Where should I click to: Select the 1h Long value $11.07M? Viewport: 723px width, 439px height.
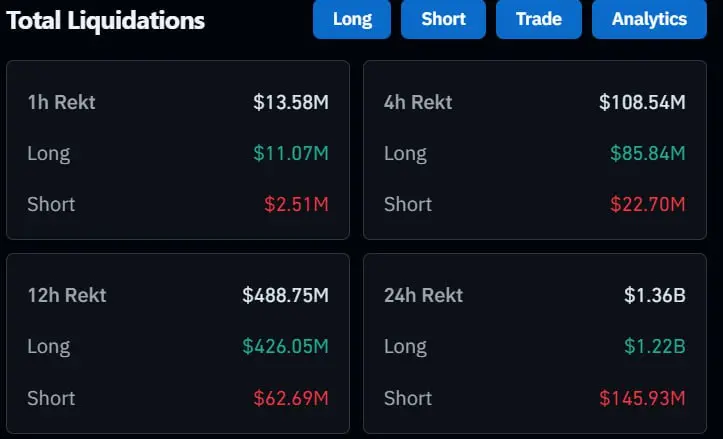[291, 153]
